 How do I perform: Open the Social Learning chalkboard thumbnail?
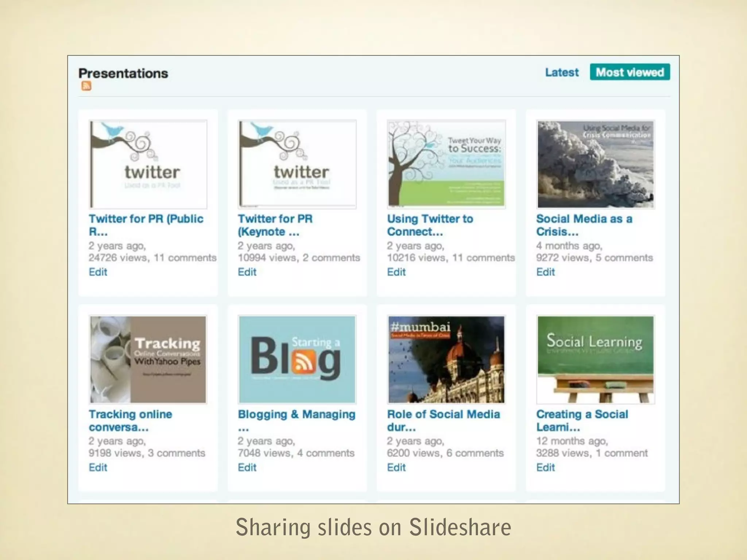(596, 359)
